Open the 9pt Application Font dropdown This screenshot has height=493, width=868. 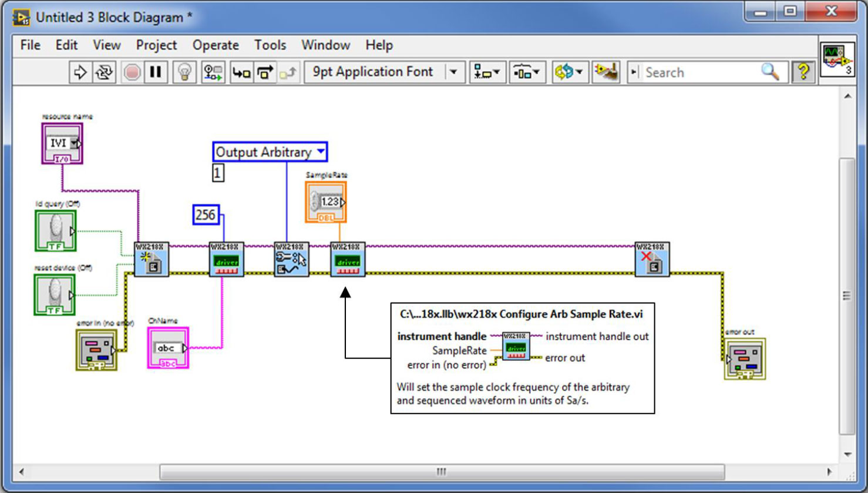tap(453, 72)
